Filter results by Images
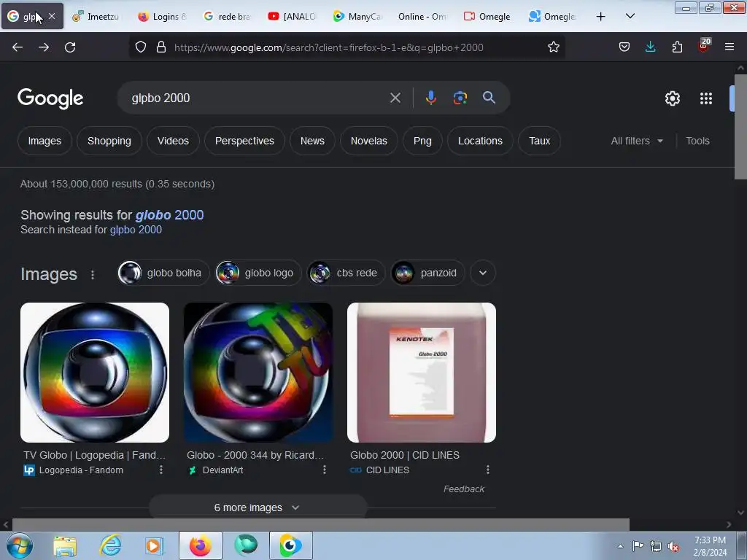The image size is (747, 560). tap(44, 141)
